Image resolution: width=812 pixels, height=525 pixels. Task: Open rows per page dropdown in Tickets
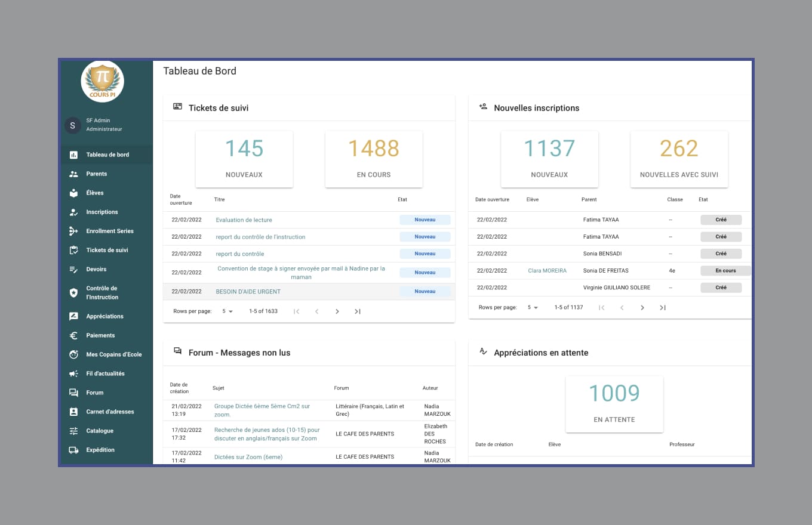[227, 311]
